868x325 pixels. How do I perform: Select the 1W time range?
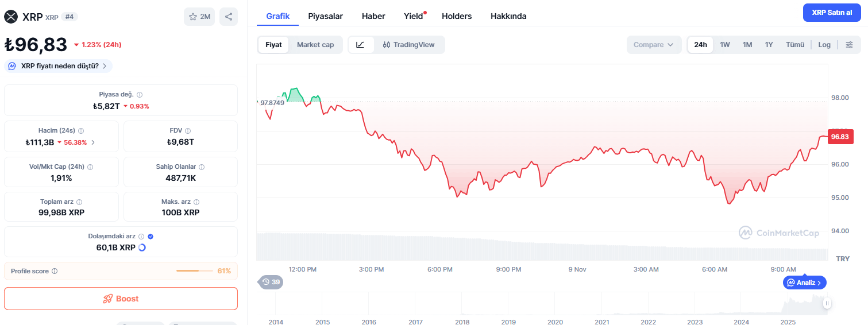[725, 45]
